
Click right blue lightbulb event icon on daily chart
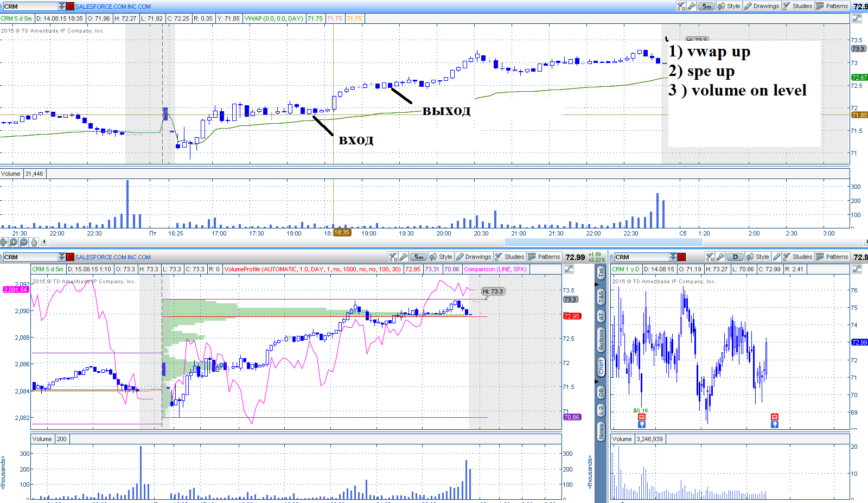coord(775,424)
